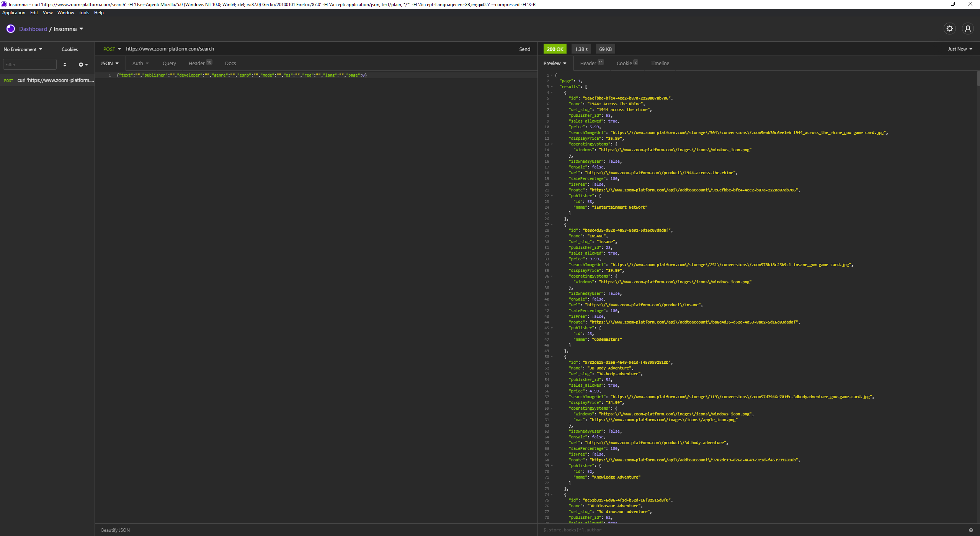Fold Knowledge Adventure publisher block at line 69
980x536 pixels.
[x=552, y=466]
